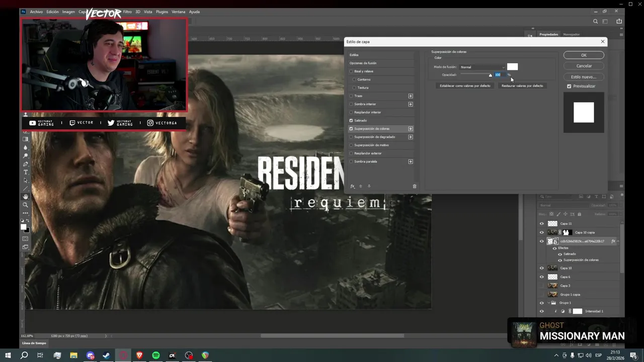Open the Archivo menu
This screenshot has width=644, height=362.
coord(36,12)
